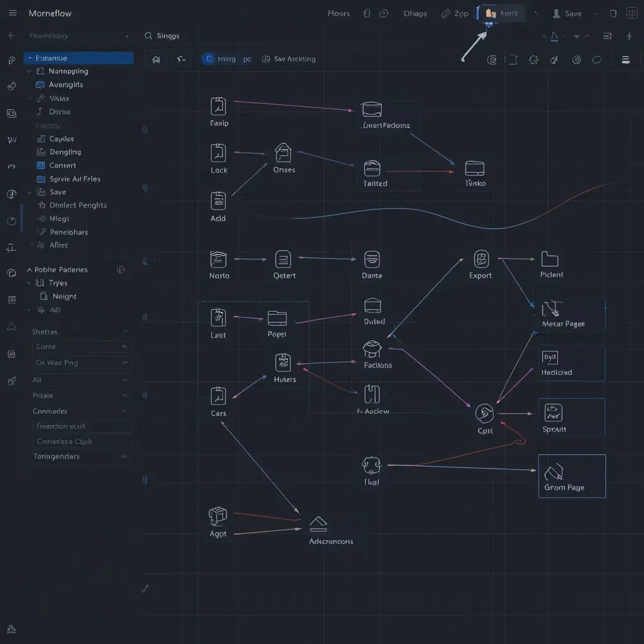Click the Picient folder node
Viewport: 644px width, 644px height.
pyautogui.click(x=550, y=258)
